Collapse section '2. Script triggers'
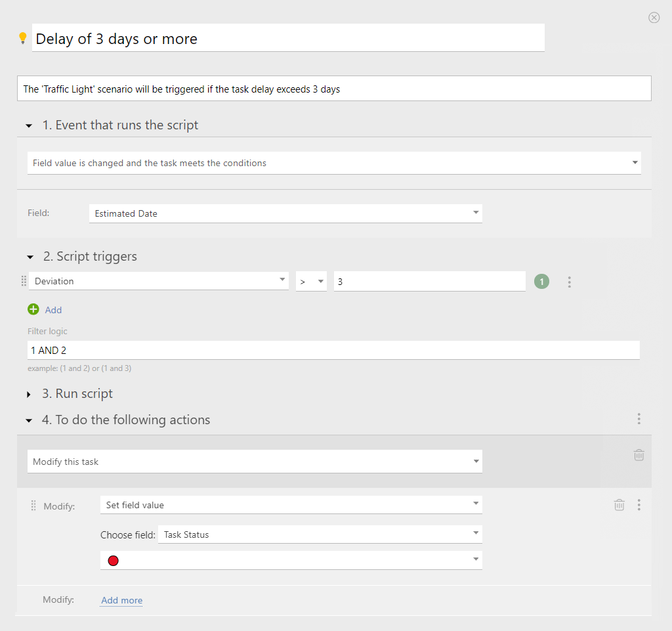This screenshot has width=672, height=631. pos(30,257)
